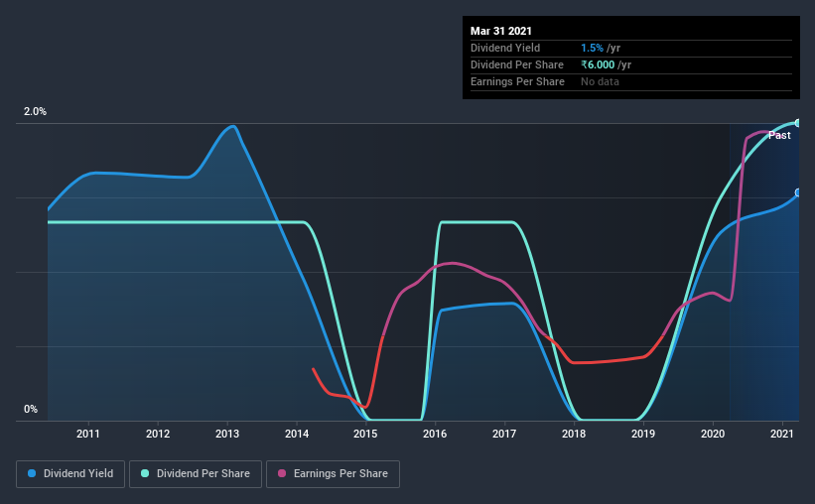This screenshot has height=504, width=815.
Task: Toggle the Dividend Yield legend button
Action: coord(70,474)
